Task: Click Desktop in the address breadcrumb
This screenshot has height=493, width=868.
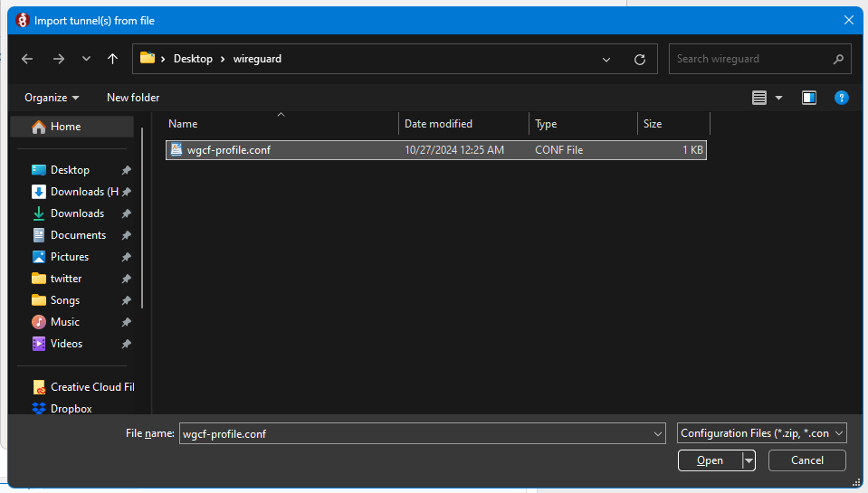Action: point(193,59)
